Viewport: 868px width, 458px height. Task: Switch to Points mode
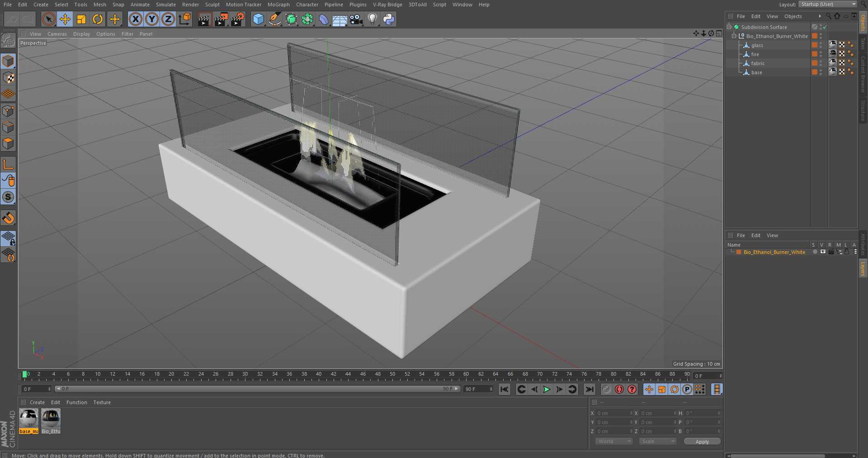pyautogui.click(x=8, y=111)
